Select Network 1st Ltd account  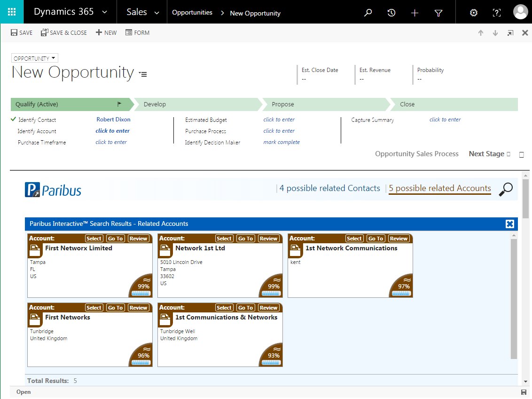pos(224,239)
